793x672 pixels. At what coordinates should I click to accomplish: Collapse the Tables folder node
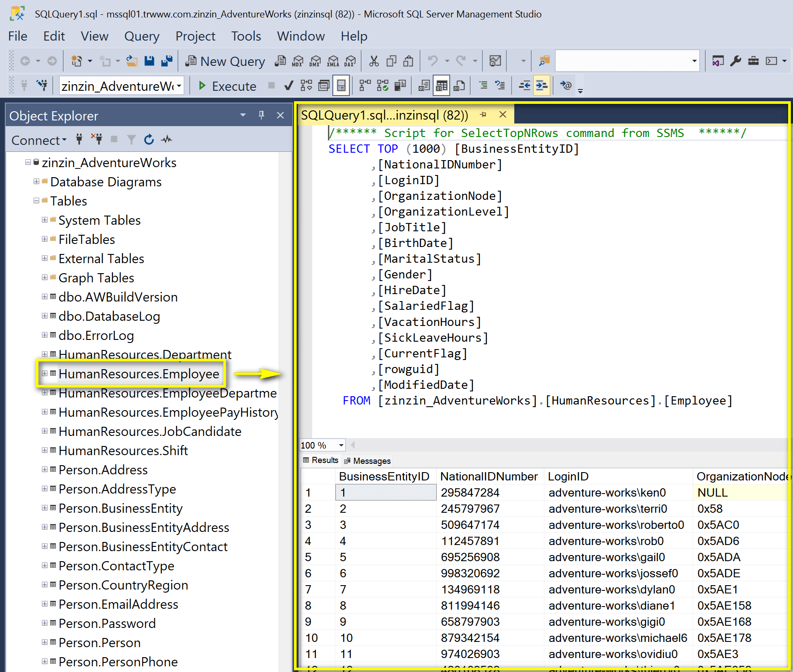[x=37, y=201]
